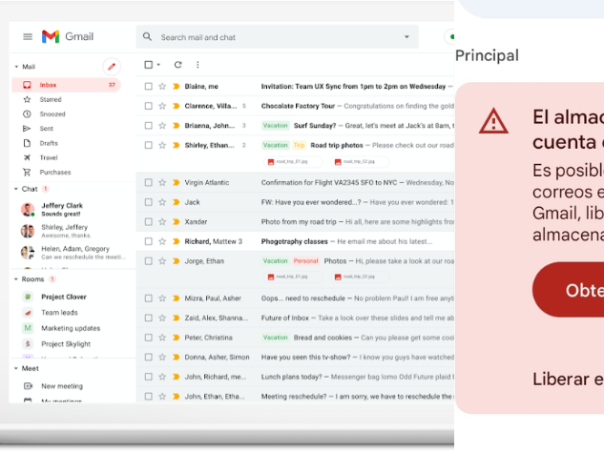Tick the checkbox for Clarence, Villa email

[148, 105]
